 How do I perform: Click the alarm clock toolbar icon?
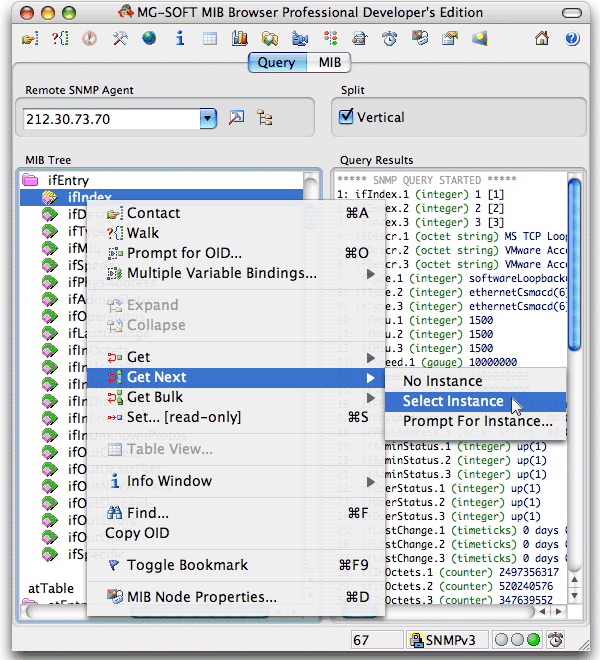coord(389,38)
